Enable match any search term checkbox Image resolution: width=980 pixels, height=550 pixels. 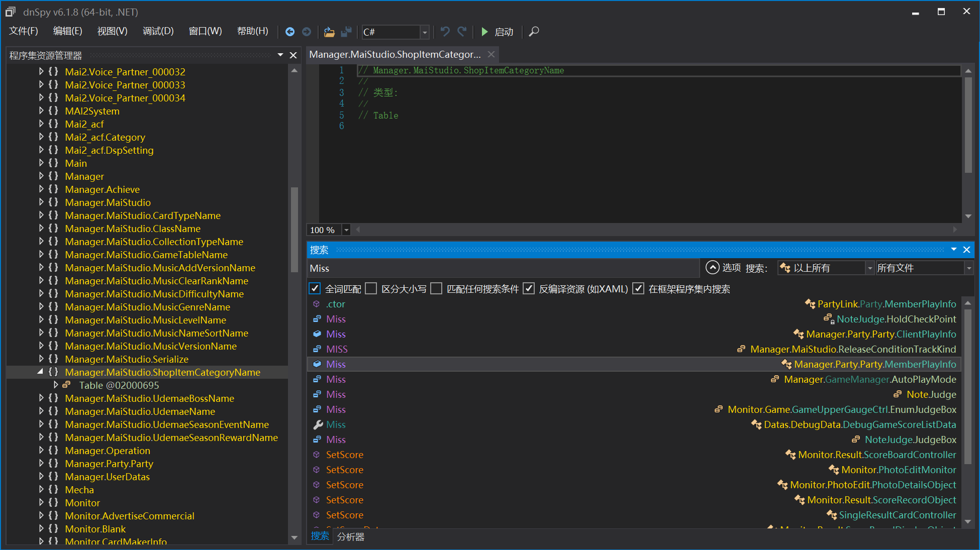pos(436,288)
